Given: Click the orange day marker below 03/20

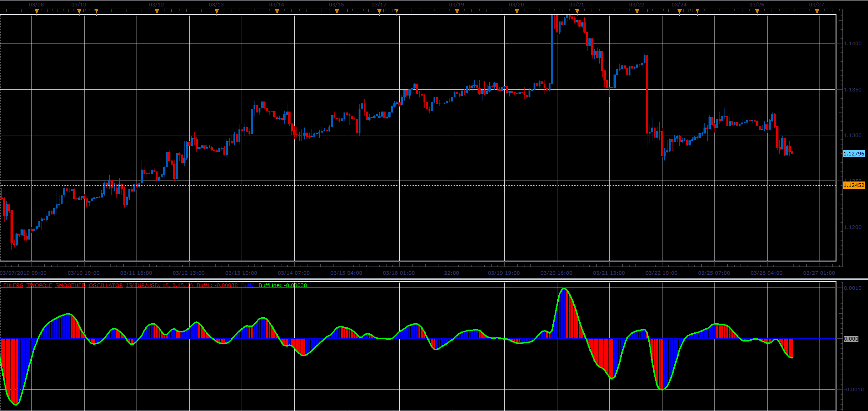Looking at the screenshot, I should 517,12.
